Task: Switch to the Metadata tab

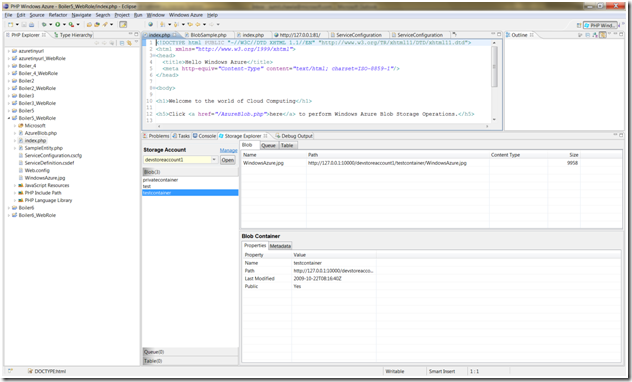Action: click(x=280, y=246)
